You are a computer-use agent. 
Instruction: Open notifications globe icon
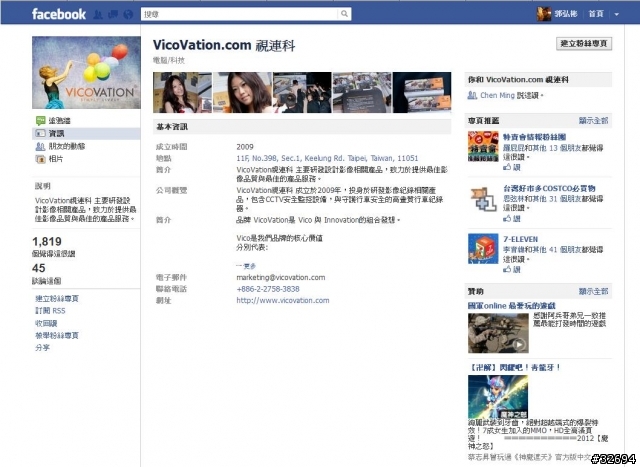pyautogui.click(x=128, y=15)
